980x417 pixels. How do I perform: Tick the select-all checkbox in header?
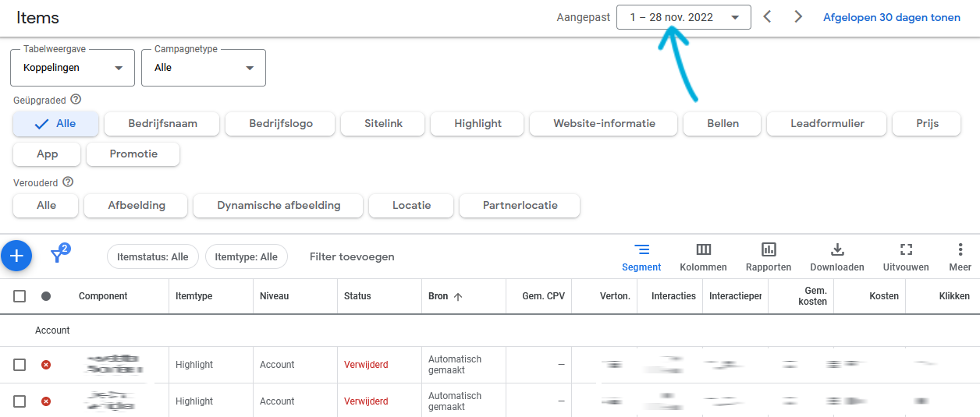pos(20,296)
